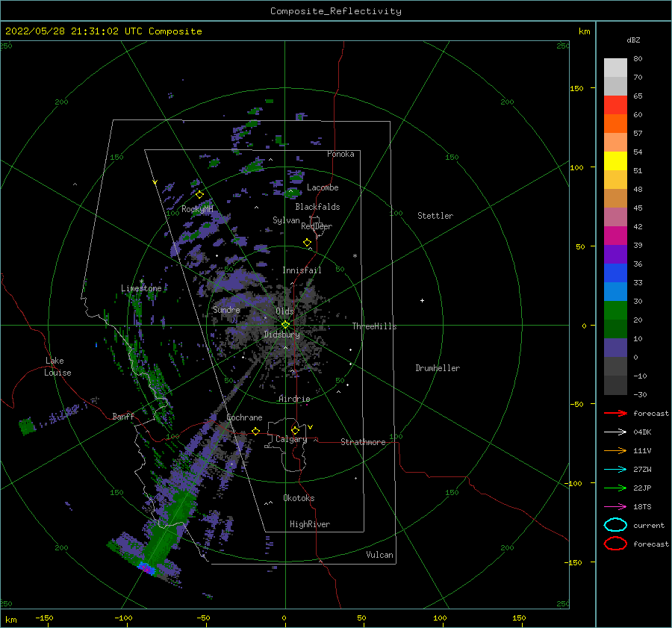This screenshot has width=672, height=628.
Task: Click the 65 dBZ red color swatch
Action: 615,105
